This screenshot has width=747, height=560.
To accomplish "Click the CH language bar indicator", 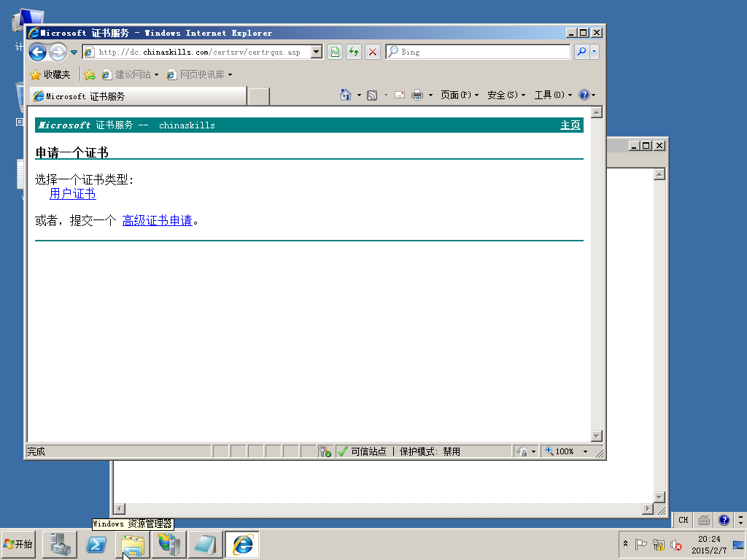I will pyautogui.click(x=683, y=520).
